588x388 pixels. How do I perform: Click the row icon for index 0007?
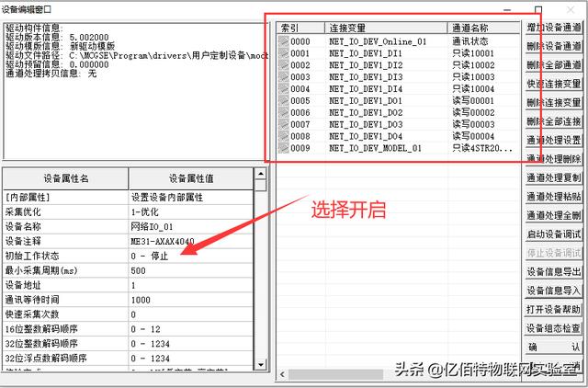(x=284, y=124)
